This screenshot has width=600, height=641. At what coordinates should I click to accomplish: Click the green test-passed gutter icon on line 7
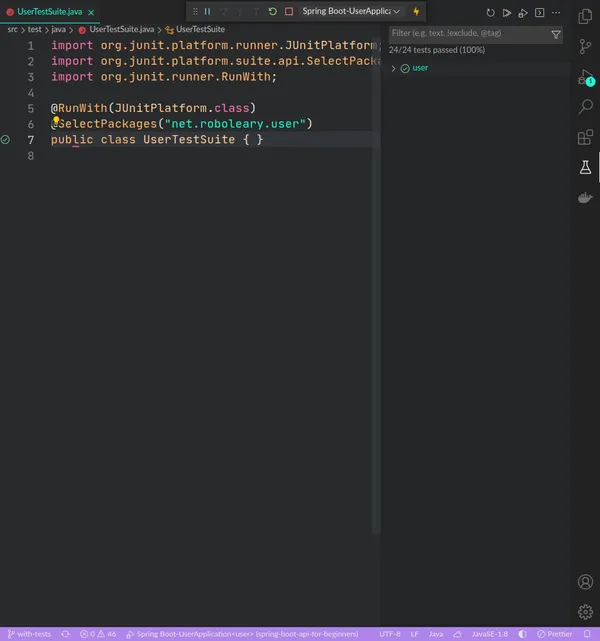(5, 140)
